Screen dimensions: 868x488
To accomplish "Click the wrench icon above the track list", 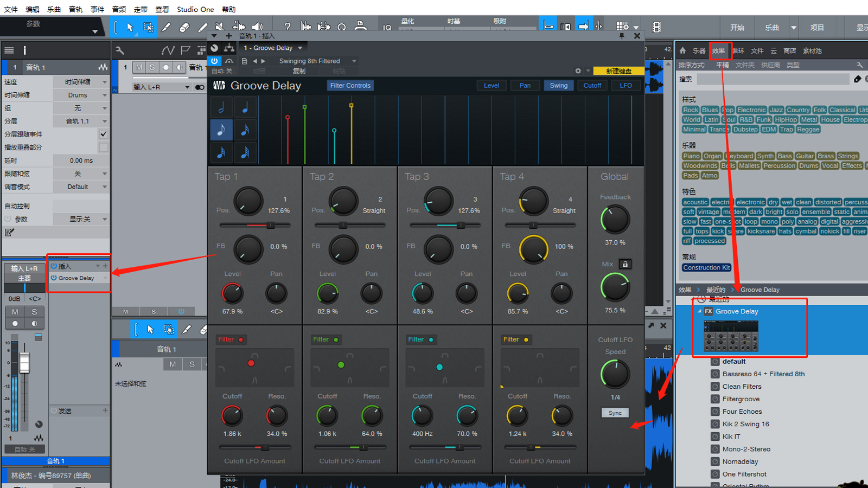I will tap(120, 50).
